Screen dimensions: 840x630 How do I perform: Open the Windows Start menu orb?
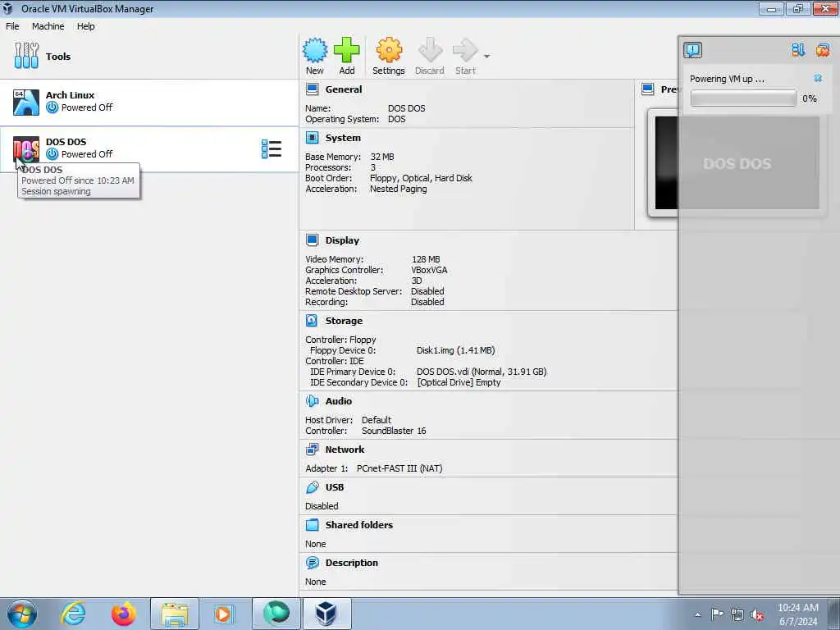(22, 614)
